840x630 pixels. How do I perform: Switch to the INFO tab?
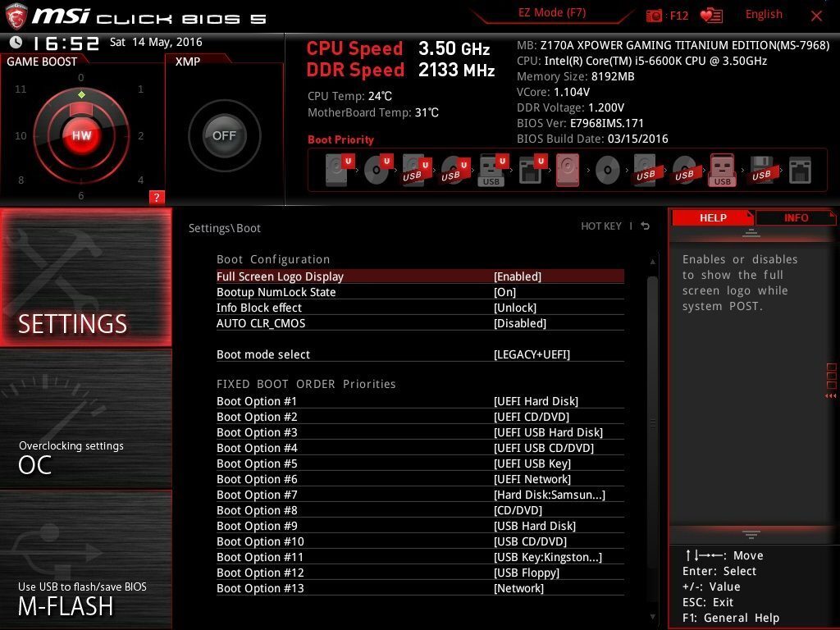796,217
